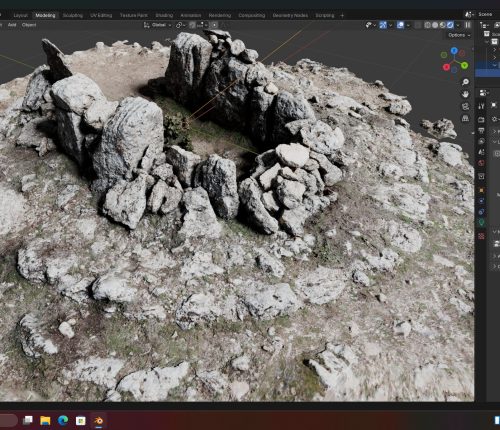Open the viewport shading settings dropdown arrow
The image size is (500, 430).
tap(458, 25)
